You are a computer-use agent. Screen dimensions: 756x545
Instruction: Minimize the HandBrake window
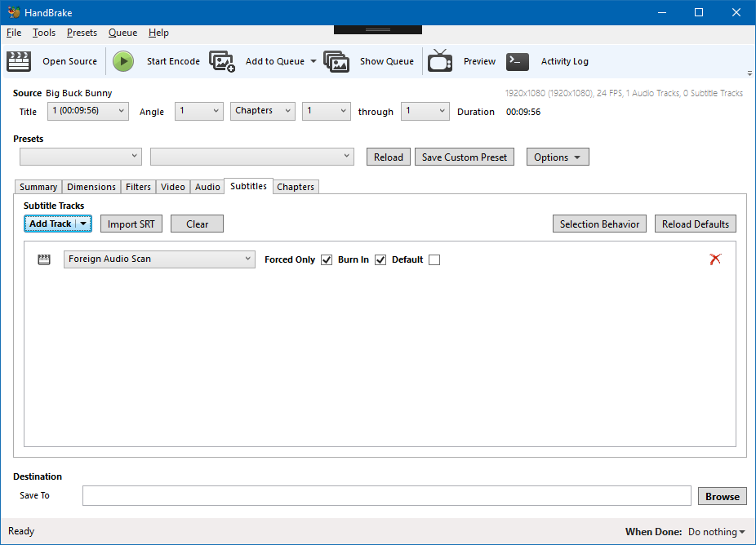click(662, 12)
